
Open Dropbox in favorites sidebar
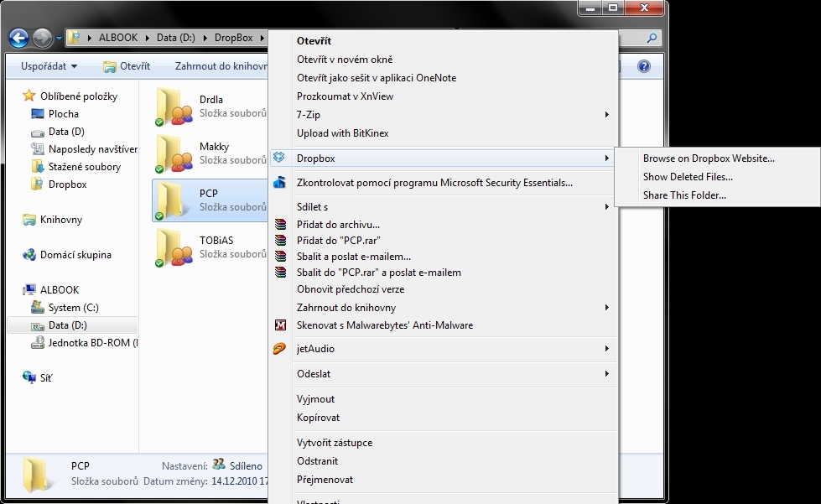(x=60, y=184)
